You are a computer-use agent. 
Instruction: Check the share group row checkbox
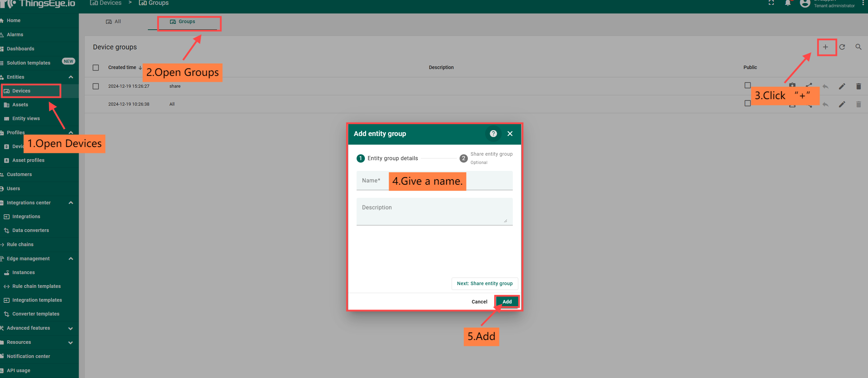(96, 86)
